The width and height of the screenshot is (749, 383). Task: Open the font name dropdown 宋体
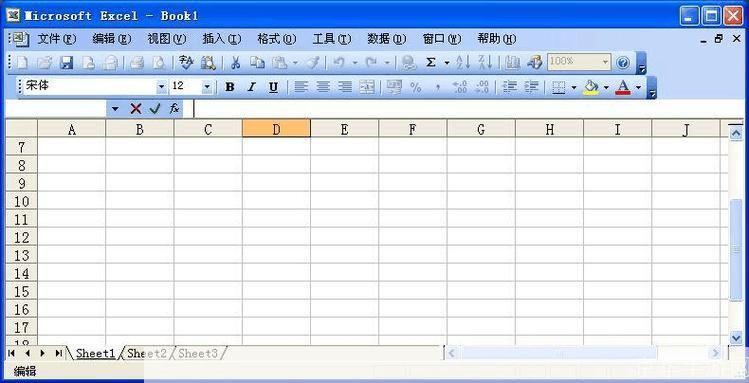pyautogui.click(x=161, y=87)
